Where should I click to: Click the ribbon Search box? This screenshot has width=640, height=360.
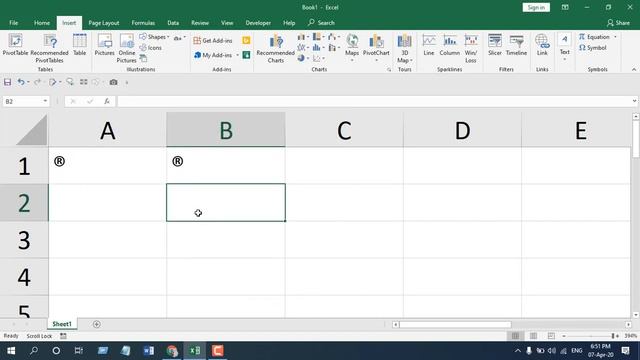coord(322,23)
